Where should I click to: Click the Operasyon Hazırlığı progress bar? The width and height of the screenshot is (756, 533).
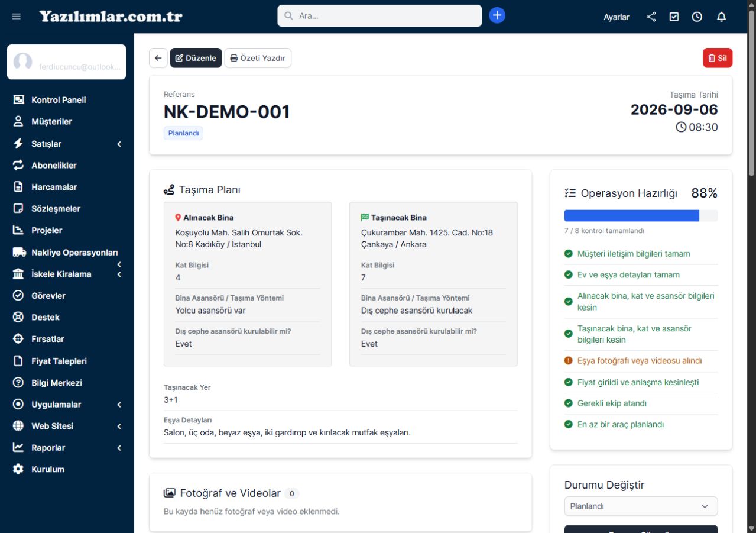[641, 215]
